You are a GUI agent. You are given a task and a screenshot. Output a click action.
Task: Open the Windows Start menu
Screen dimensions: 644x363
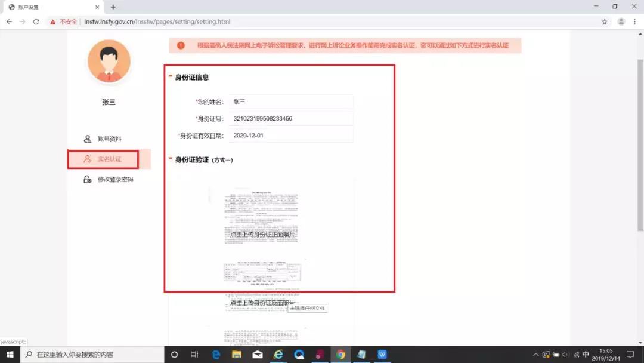point(10,355)
